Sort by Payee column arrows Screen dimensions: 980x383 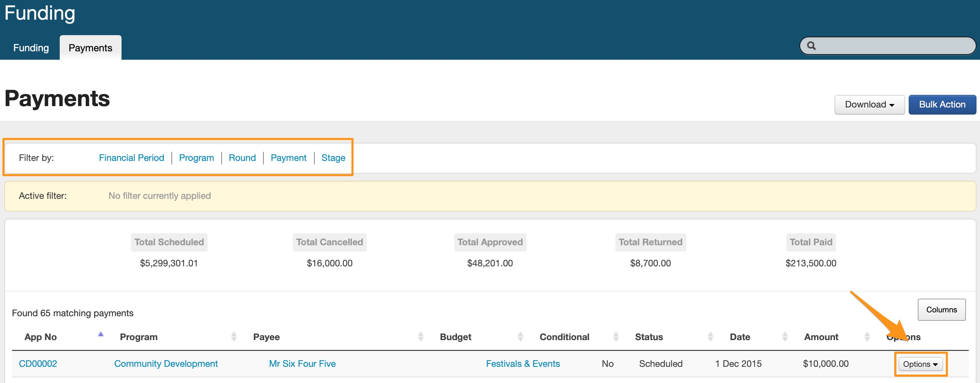tap(420, 337)
